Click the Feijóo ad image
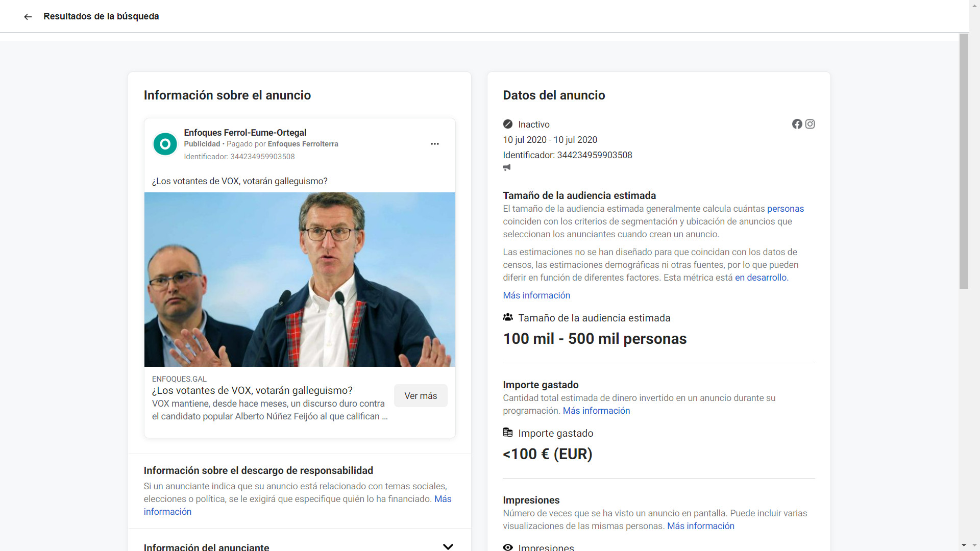 [300, 280]
